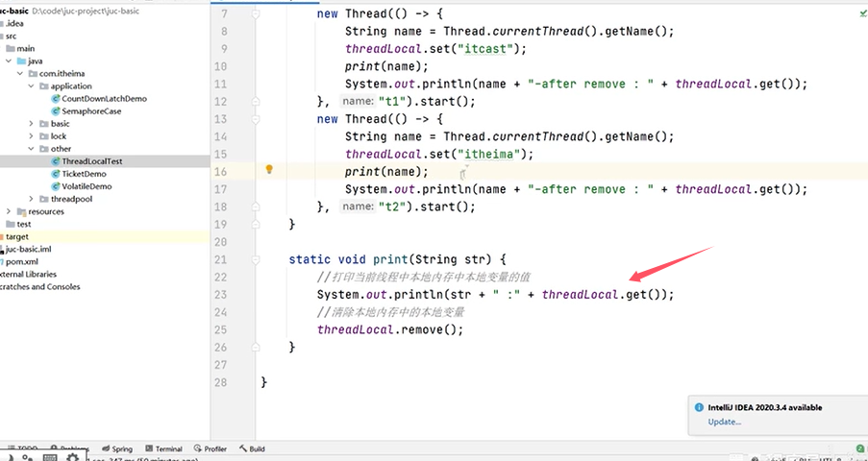Collapse the other package chevron
The width and height of the screenshot is (868, 461).
tap(31, 149)
